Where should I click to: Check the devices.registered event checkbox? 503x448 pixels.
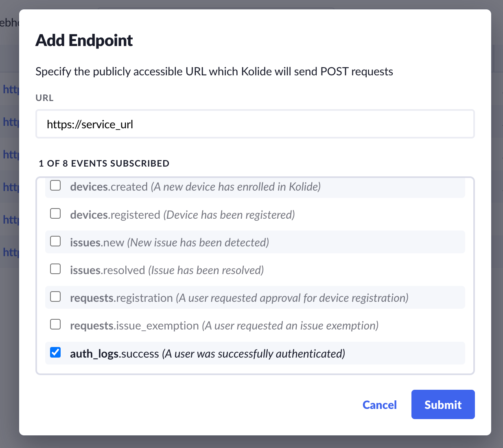(55, 213)
